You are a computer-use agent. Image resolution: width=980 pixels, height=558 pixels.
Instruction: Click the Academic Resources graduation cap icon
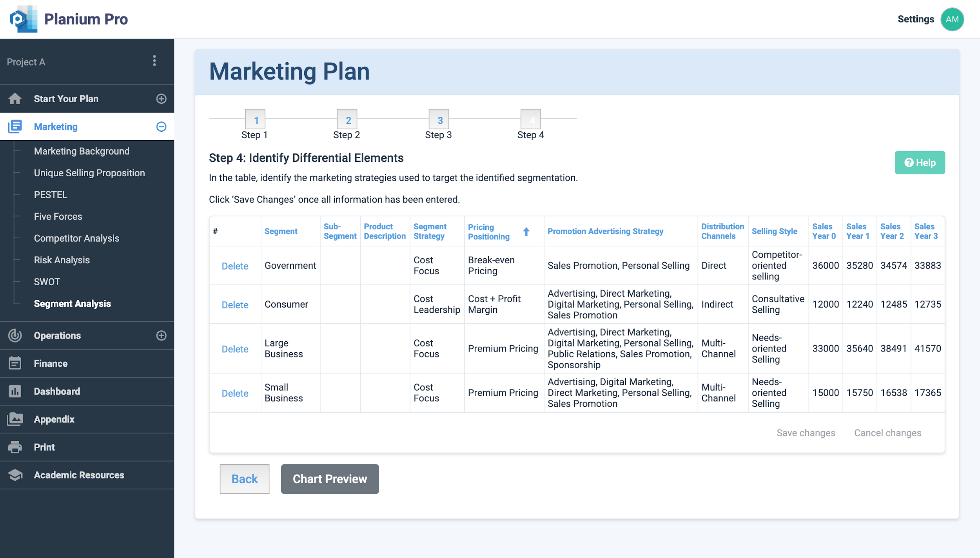coord(15,475)
